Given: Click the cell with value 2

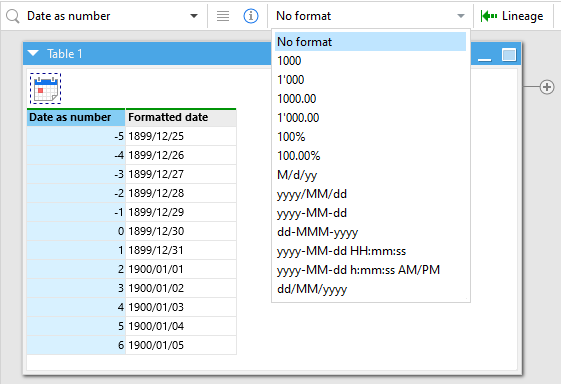Looking at the screenshot, I should pyautogui.click(x=76, y=269).
